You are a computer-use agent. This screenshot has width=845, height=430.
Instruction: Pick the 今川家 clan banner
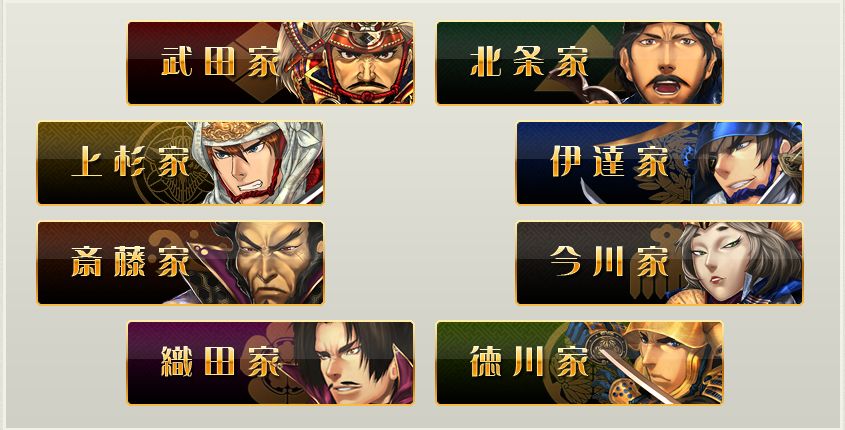(x=660, y=263)
